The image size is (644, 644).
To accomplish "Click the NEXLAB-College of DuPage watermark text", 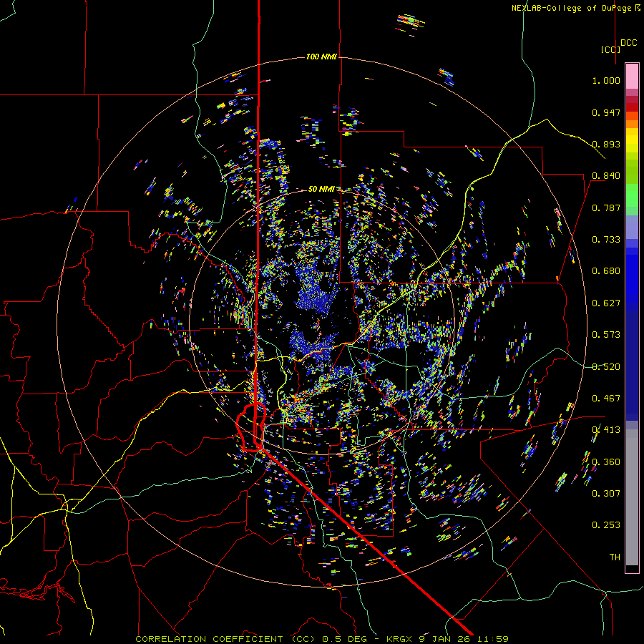I will [572, 8].
